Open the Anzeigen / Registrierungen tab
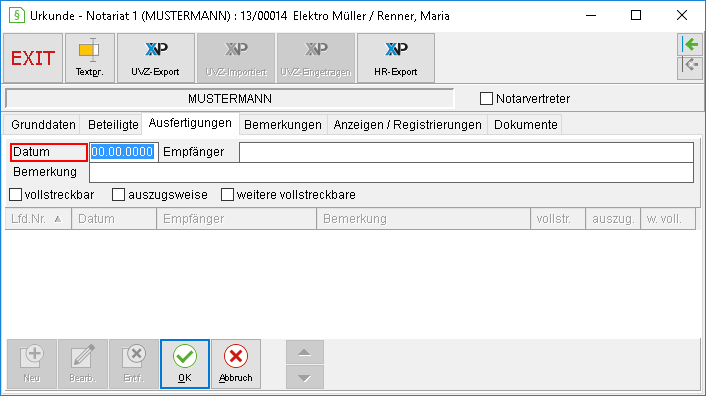 pos(407,125)
